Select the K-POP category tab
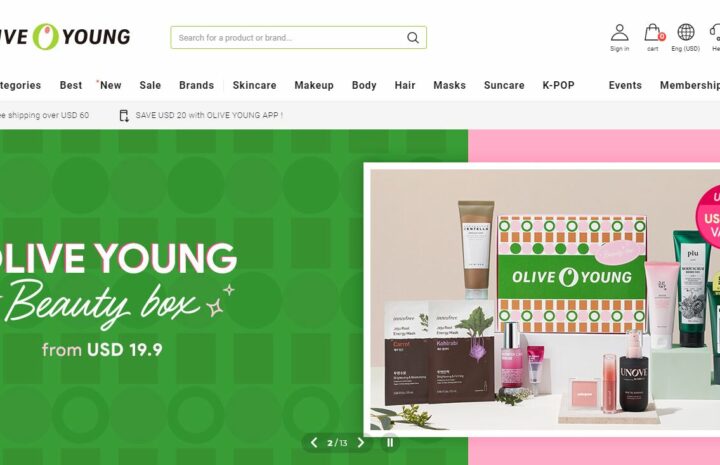Image resolution: width=720 pixels, height=465 pixels. tap(558, 85)
